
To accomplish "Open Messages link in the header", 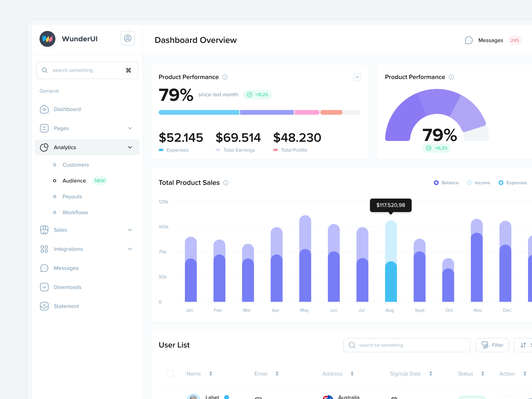I will 491,40.
